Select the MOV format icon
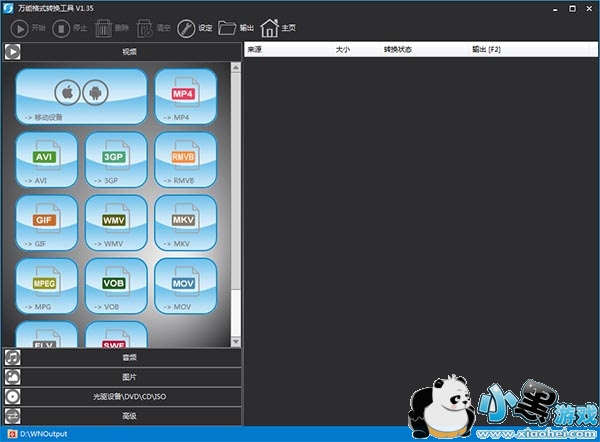600x442 pixels. [185, 287]
